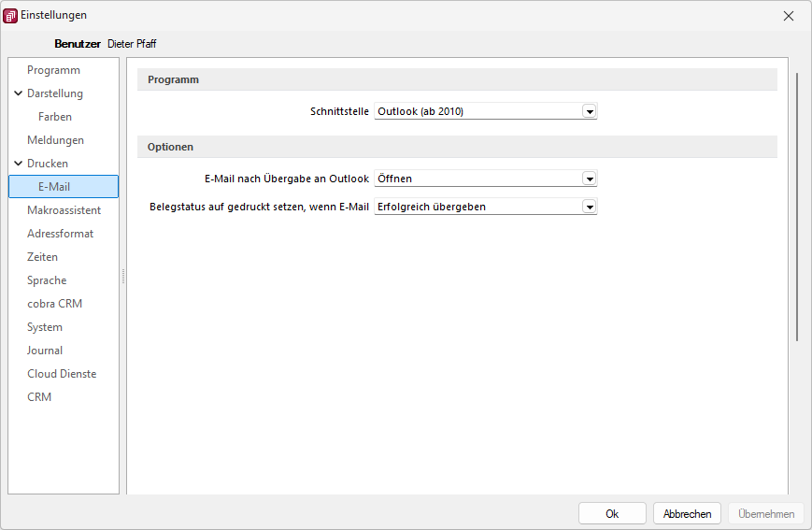812x530 pixels.
Task: Select the CRM entry at tree bottom
Action: [39, 397]
